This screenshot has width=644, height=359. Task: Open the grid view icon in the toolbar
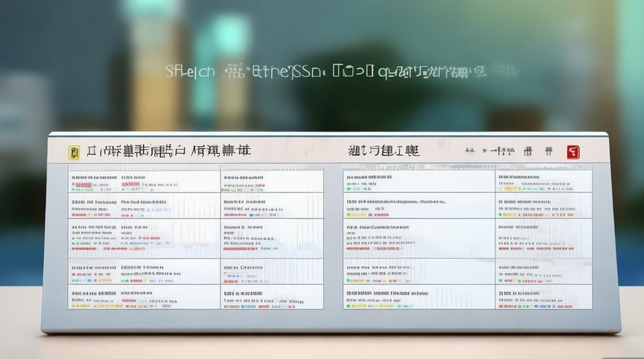tap(529, 152)
